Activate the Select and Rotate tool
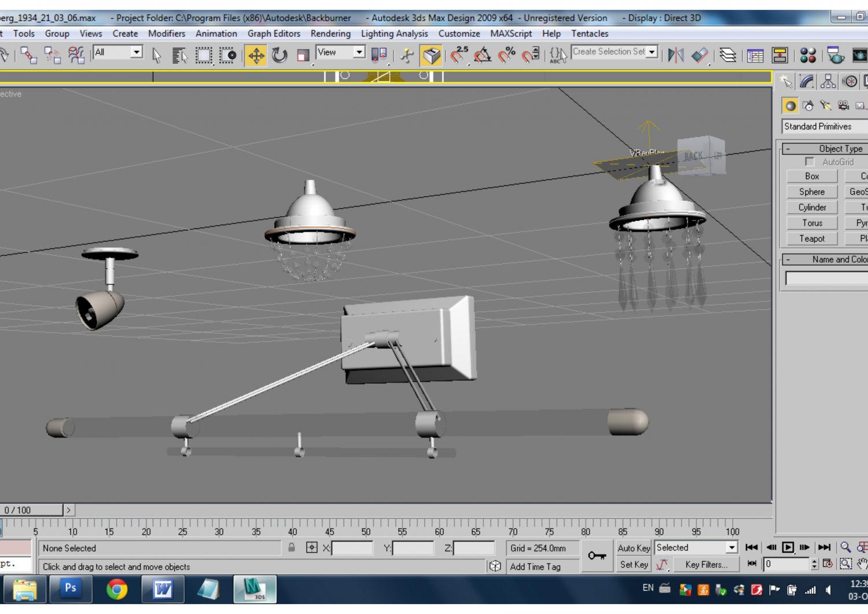 tap(281, 56)
